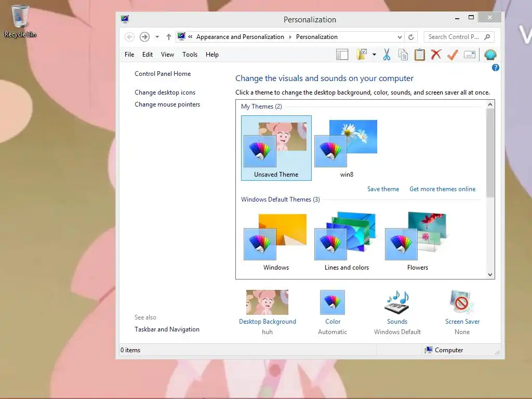Select the Windows default theme
This screenshot has height=399, width=532.
point(276,241)
